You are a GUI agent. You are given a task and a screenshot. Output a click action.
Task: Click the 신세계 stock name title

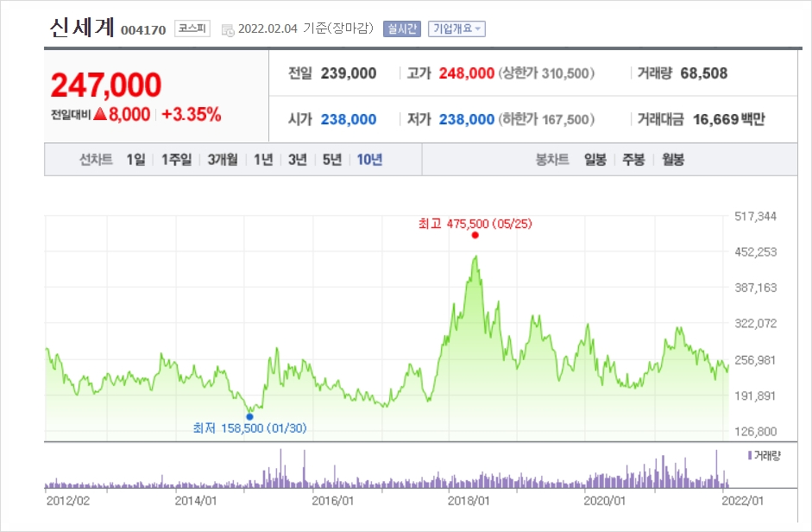click(81, 28)
